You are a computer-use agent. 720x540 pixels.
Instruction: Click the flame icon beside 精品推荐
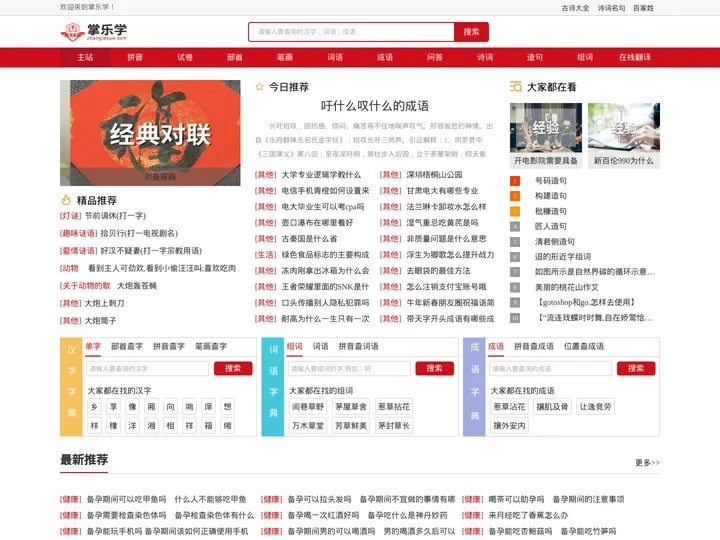tap(66, 200)
